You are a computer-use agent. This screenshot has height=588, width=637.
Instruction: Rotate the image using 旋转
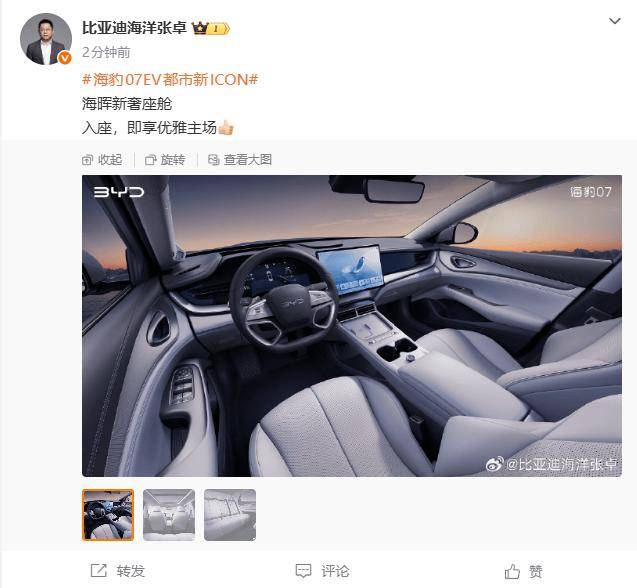click(x=165, y=160)
